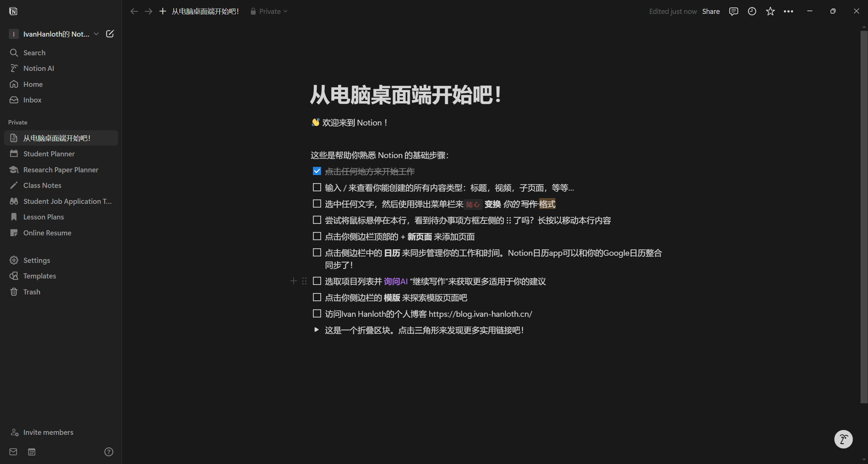The height and width of the screenshot is (464, 868).
Task: Open Search in the sidebar
Action: pos(61,53)
